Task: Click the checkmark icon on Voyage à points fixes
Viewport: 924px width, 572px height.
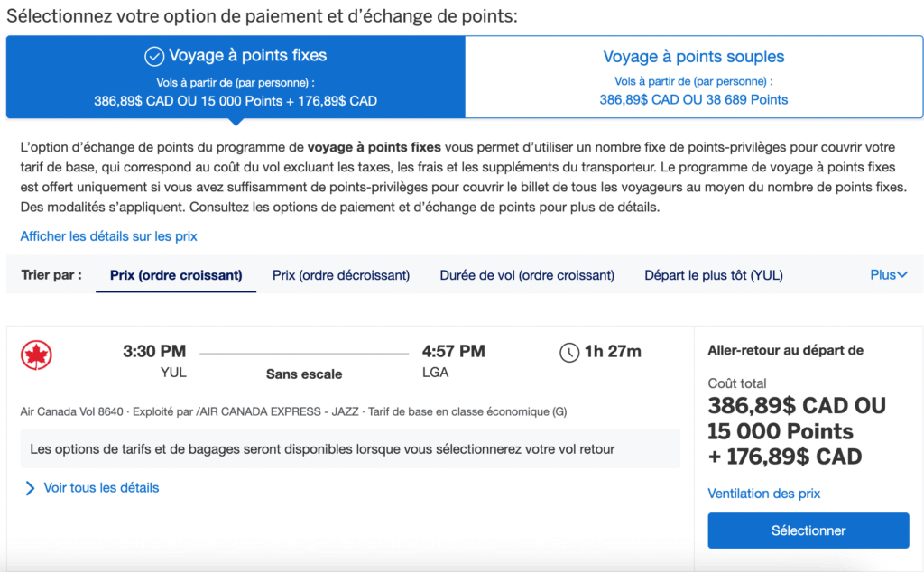Action: tap(152, 55)
